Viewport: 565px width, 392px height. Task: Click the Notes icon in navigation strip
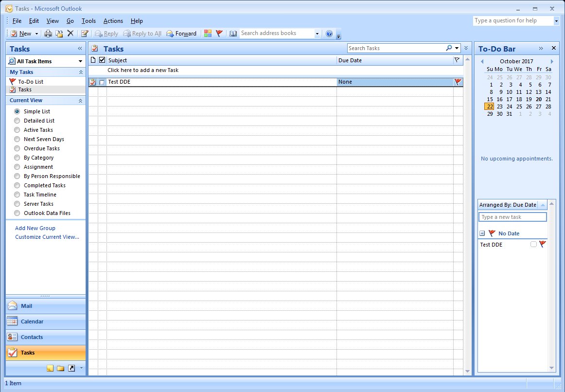tap(50, 368)
